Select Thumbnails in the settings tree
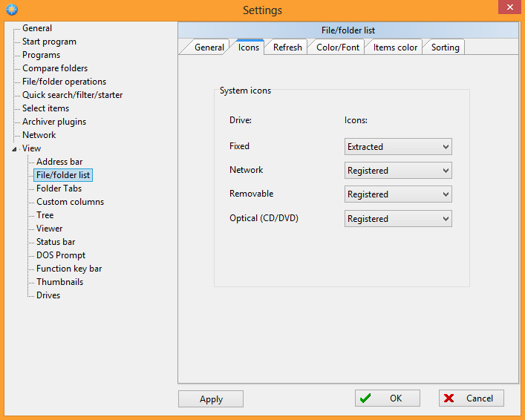Screen dimensions: 525x420 (59, 282)
